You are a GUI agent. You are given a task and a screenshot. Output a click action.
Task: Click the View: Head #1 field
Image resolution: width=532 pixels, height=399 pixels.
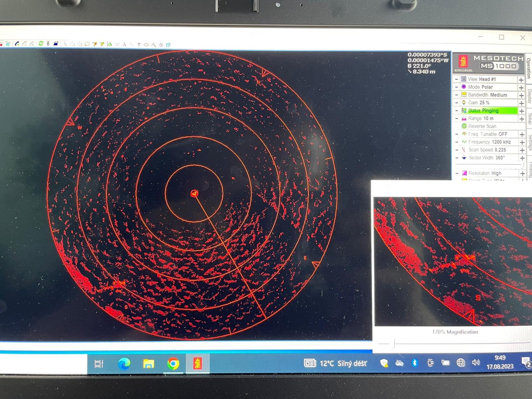482,79
